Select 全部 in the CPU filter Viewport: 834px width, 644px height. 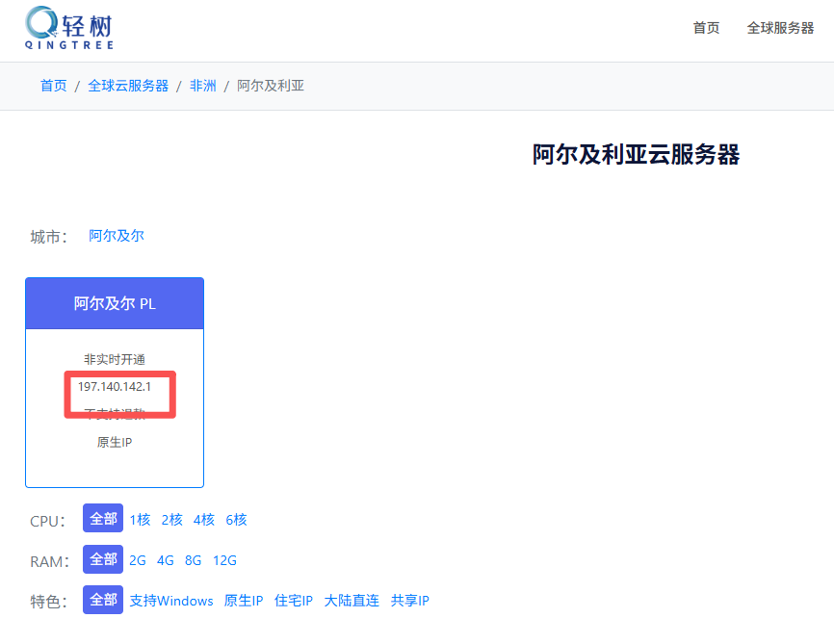coord(103,518)
